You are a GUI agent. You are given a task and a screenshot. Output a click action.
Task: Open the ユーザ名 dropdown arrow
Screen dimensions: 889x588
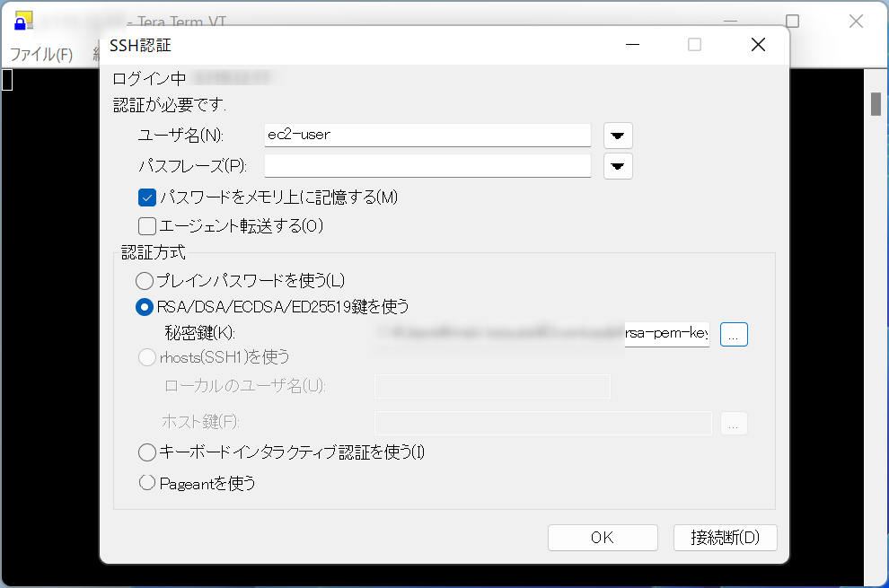[618, 136]
